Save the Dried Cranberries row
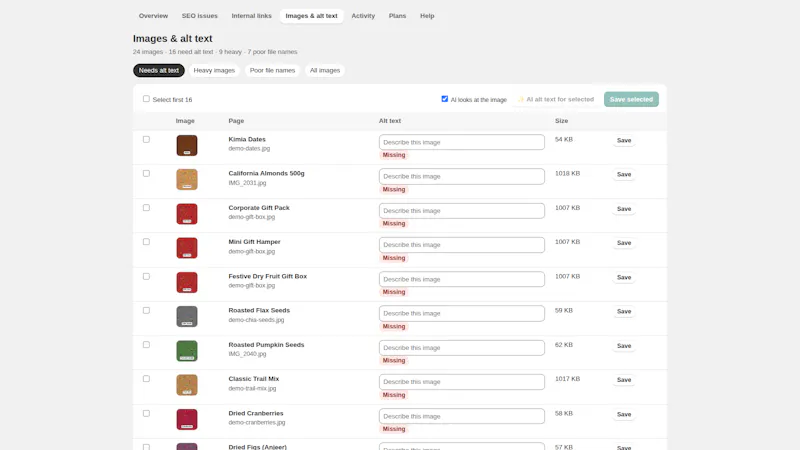This screenshot has width=800, height=450. (x=624, y=414)
